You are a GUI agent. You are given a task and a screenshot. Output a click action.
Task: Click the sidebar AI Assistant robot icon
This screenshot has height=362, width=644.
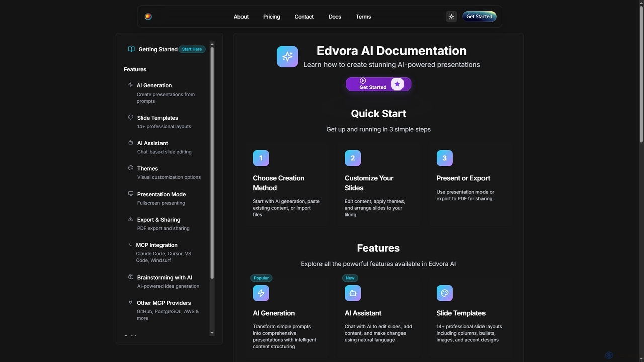click(131, 143)
